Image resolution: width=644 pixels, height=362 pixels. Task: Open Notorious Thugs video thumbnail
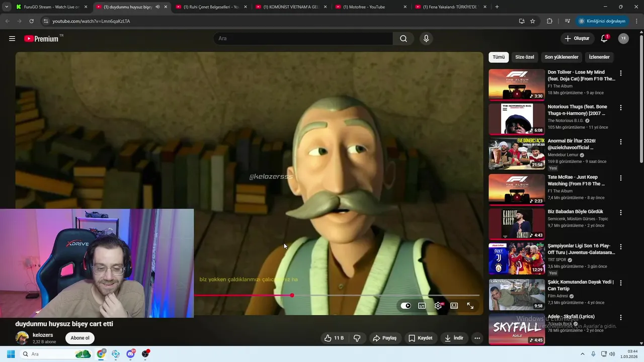click(517, 119)
